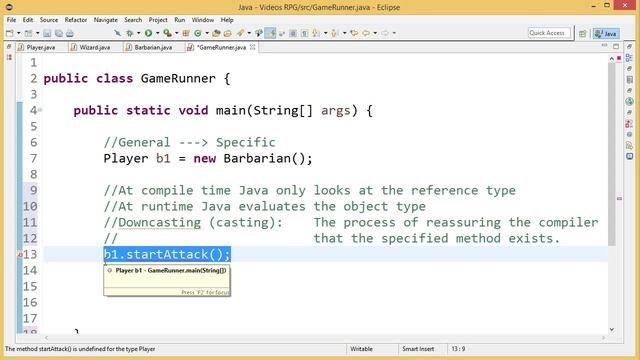Start debugging with the bug icon
This screenshot has height=360, width=640.
coord(129,33)
